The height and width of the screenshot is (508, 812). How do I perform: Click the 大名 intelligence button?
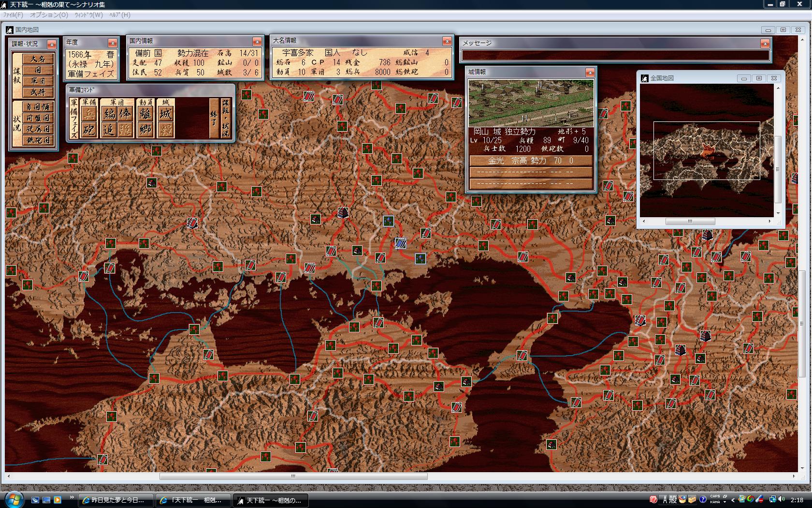(38, 59)
